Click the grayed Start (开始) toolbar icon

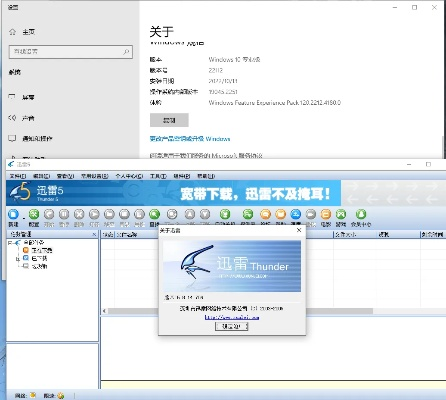click(x=49, y=214)
